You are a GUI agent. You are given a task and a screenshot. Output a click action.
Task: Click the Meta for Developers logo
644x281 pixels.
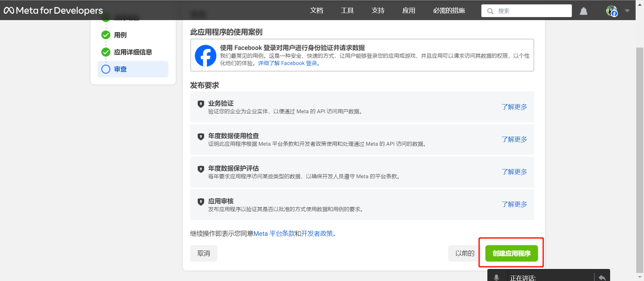53,11
